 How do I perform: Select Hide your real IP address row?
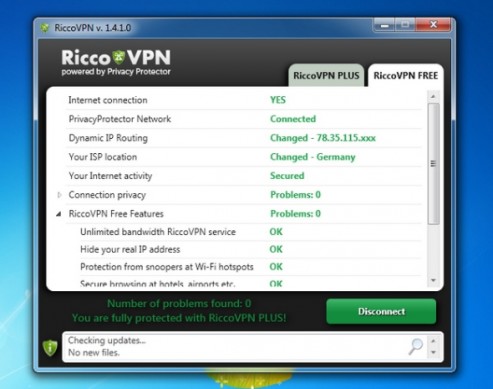click(251, 250)
